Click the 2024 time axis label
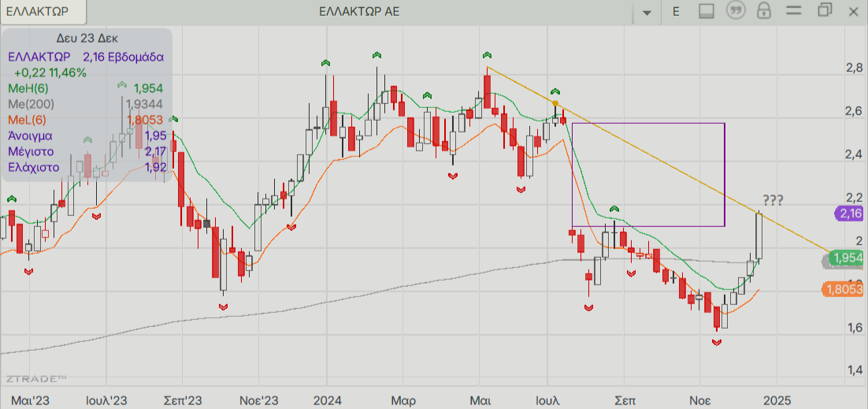 click(x=327, y=400)
